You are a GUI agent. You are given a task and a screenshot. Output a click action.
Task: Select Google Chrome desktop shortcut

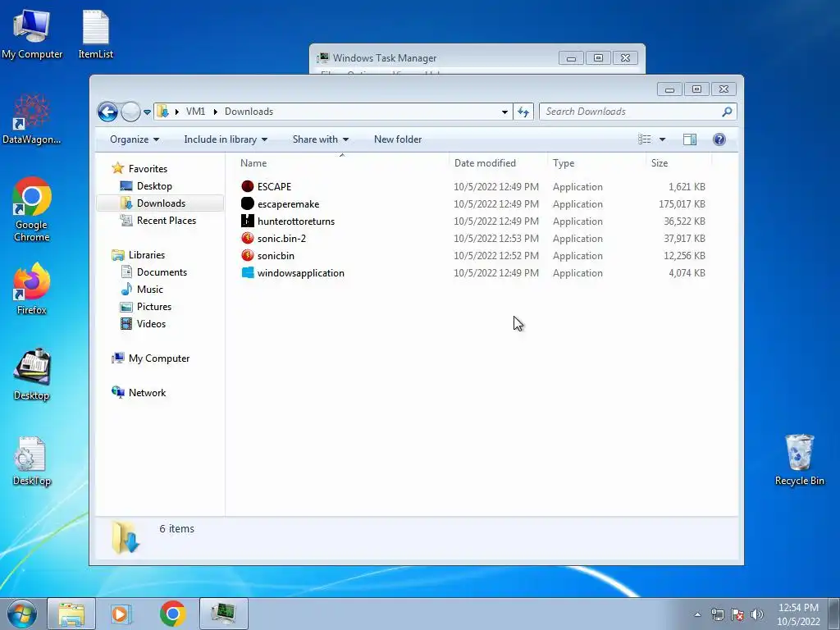tap(31, 209)
